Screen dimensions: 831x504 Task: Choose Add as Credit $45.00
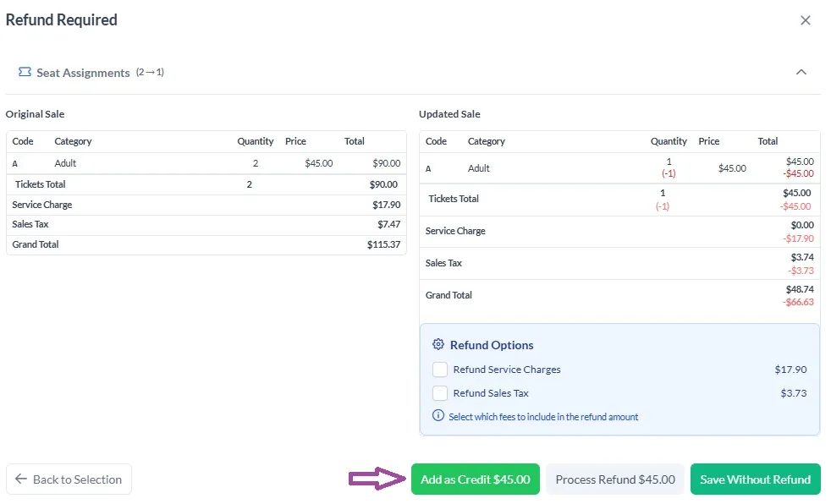pyautogui.click(x=475, y=479)
